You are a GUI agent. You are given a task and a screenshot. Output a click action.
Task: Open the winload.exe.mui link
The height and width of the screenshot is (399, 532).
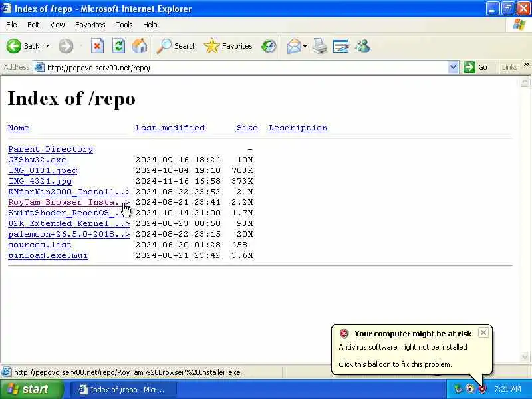click(x=48, y=255)
